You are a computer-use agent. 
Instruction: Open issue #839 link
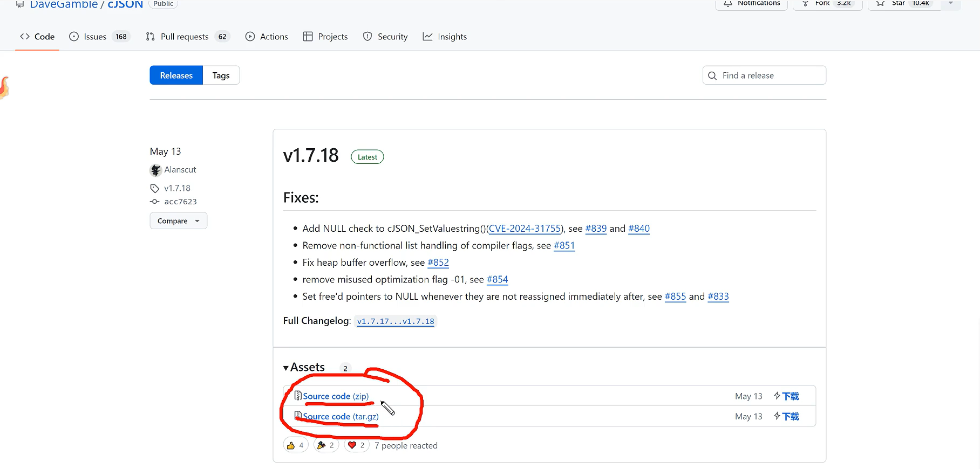tap(596, 229)
